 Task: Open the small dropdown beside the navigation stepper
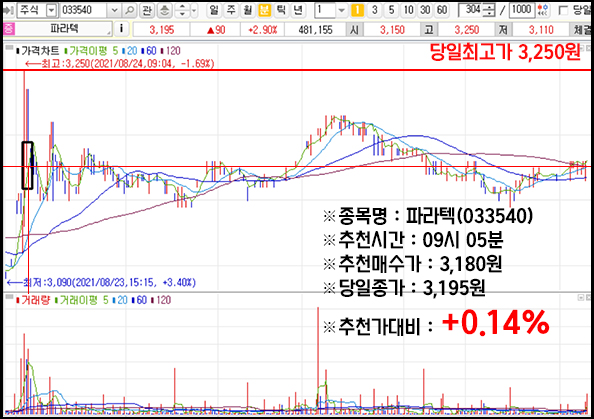(x=194, y=10)
